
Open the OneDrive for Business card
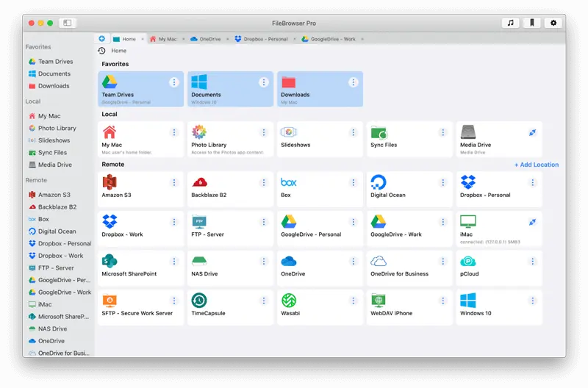pos(409,268)
